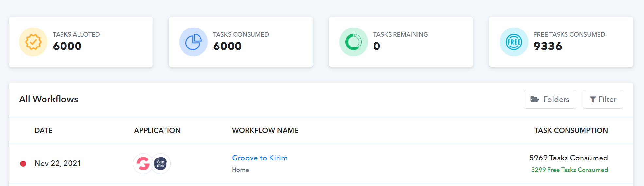The width and height of the screenshot is (644, 186).
Task: Click the 3299 Free Tasks Consumed text
Action: tap(569, 170)
